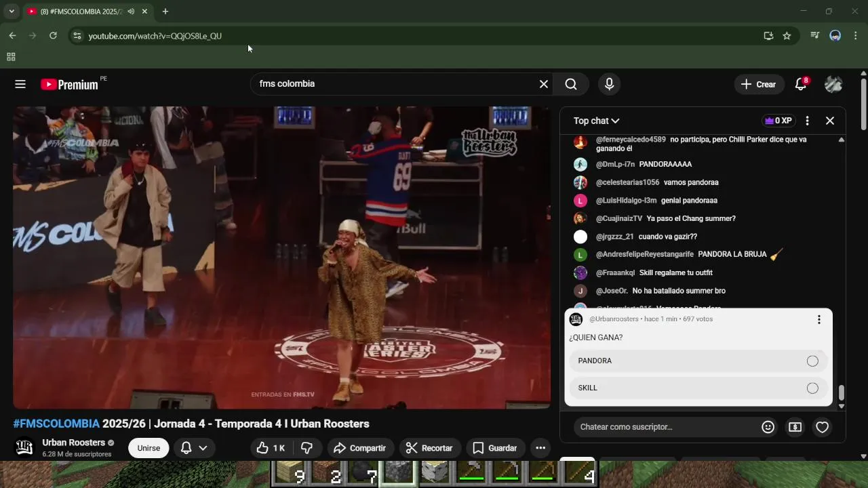Open the Super Chat purchase icon
Image resolution: width=868 pixels, height=488 pixels.
point(795,427)
